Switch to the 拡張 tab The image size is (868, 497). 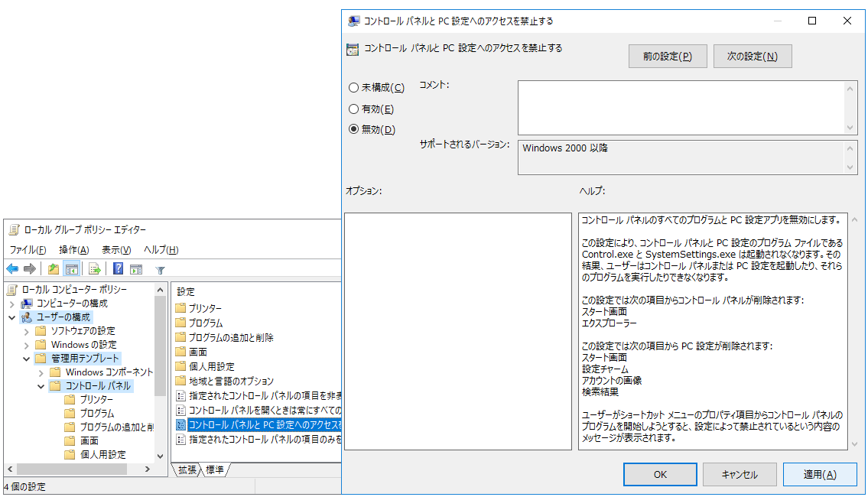tap(187, 470)
